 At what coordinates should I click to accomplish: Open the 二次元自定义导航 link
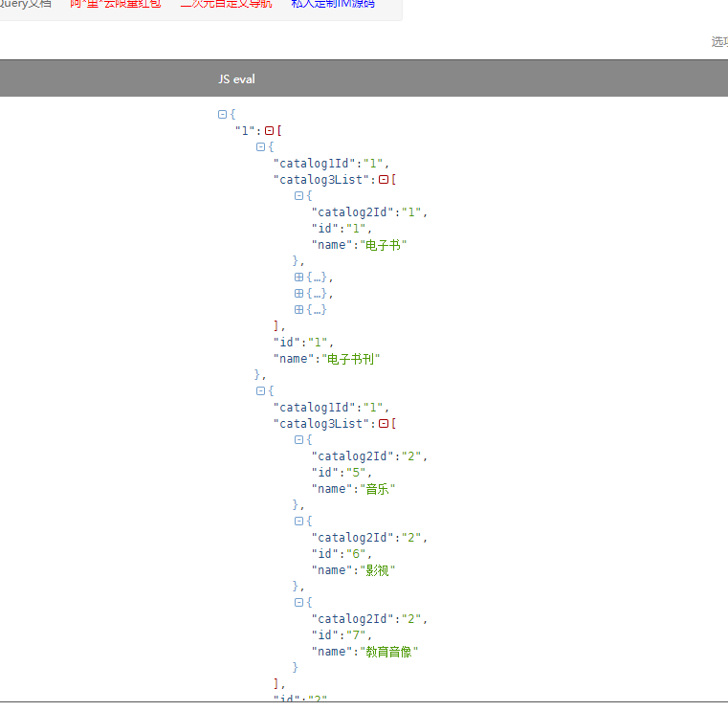(226, 4)
